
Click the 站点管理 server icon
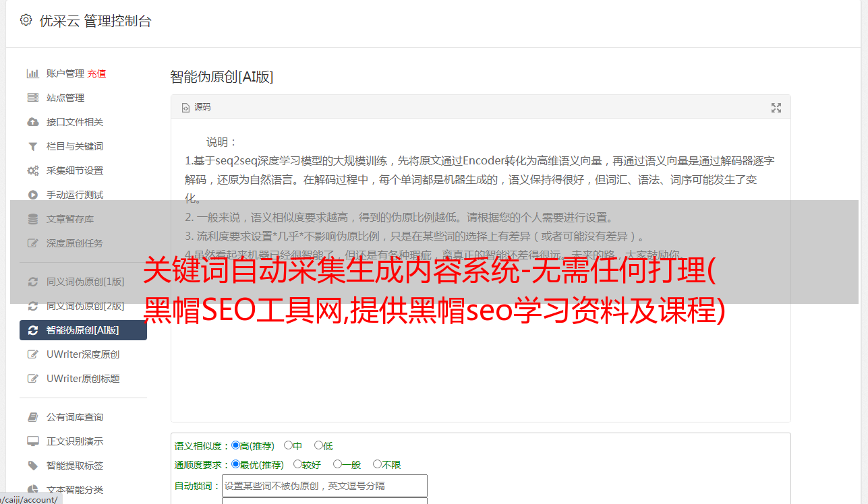tap(32, 98)
